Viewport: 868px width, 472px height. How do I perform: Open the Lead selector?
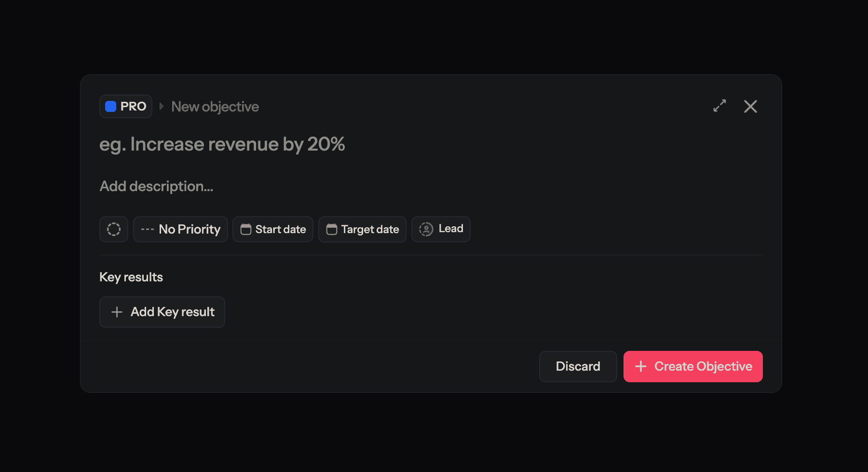(440, 229)
